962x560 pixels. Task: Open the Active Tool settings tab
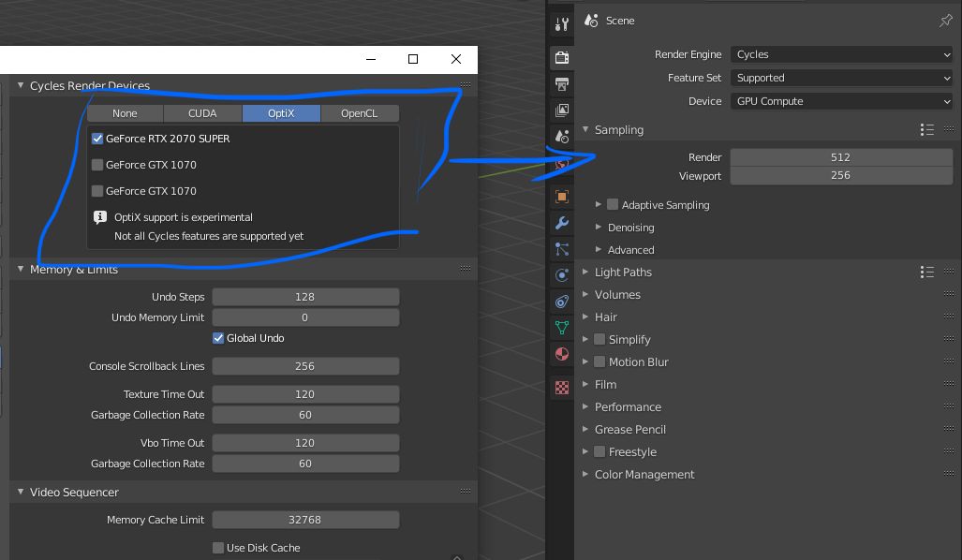[561, 24]
